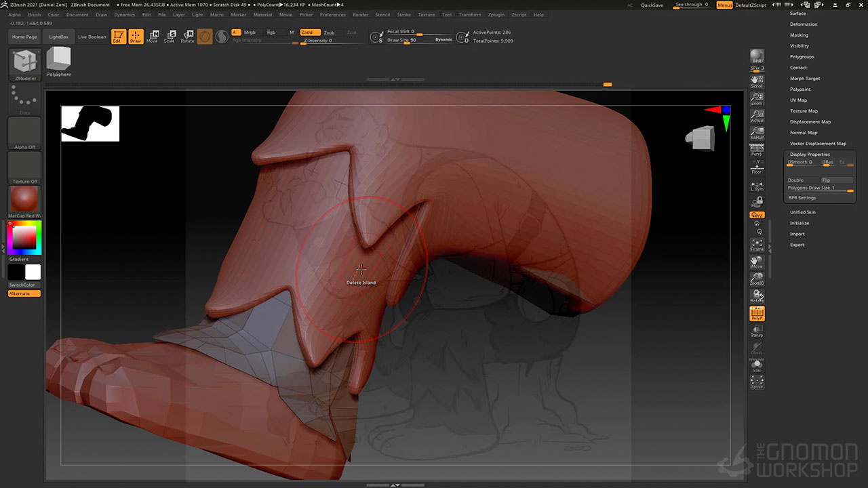Collapse the Display Properties section

click(810, 155)
